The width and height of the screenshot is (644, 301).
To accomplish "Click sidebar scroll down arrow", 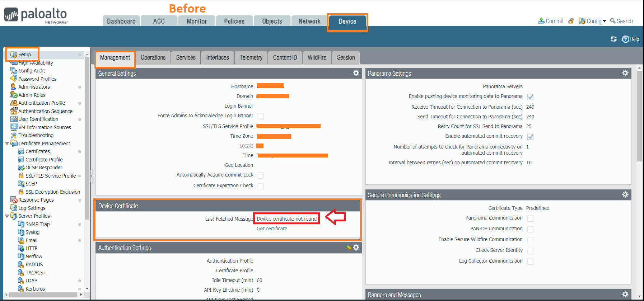I will tap(87, 288).
